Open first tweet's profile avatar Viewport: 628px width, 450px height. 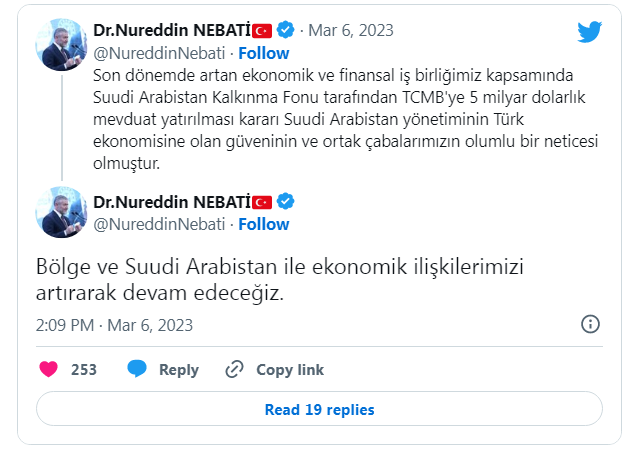pyautogui.click(x=61, y=43)
